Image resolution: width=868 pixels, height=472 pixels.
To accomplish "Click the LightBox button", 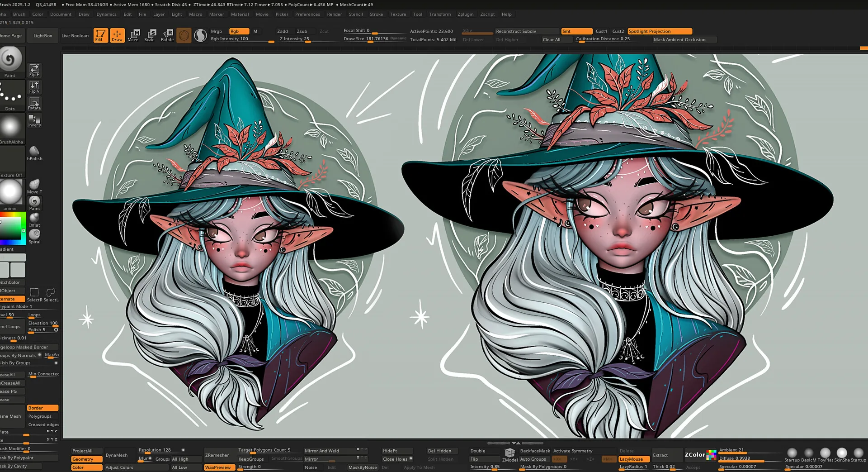I will [x=42, y=36].
